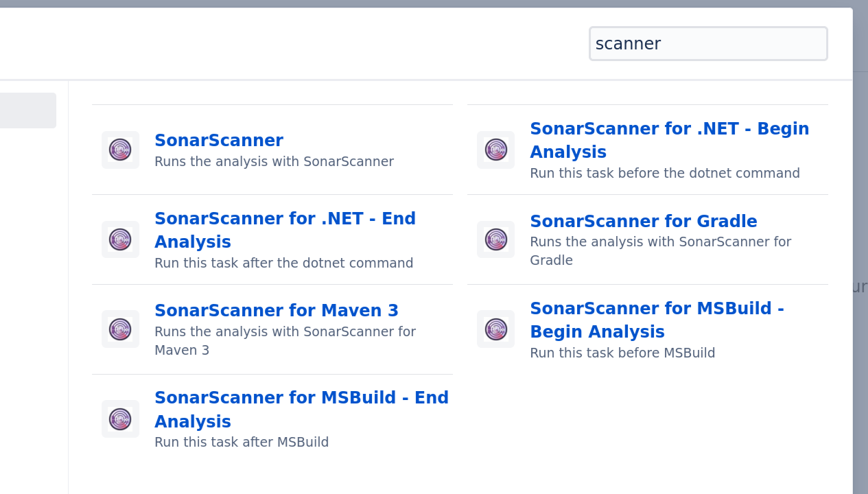Click the MSBuild End Analysis task icon

(x=120, y=419)
